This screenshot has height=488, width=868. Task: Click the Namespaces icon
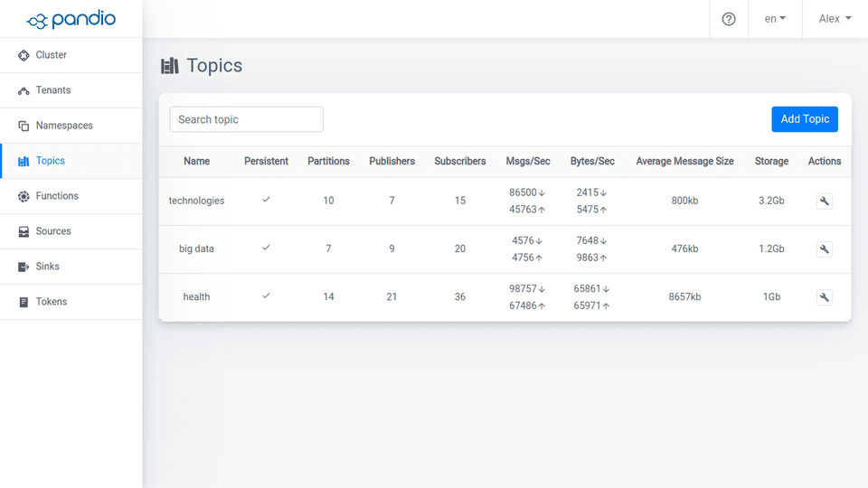tap(24, 127)
